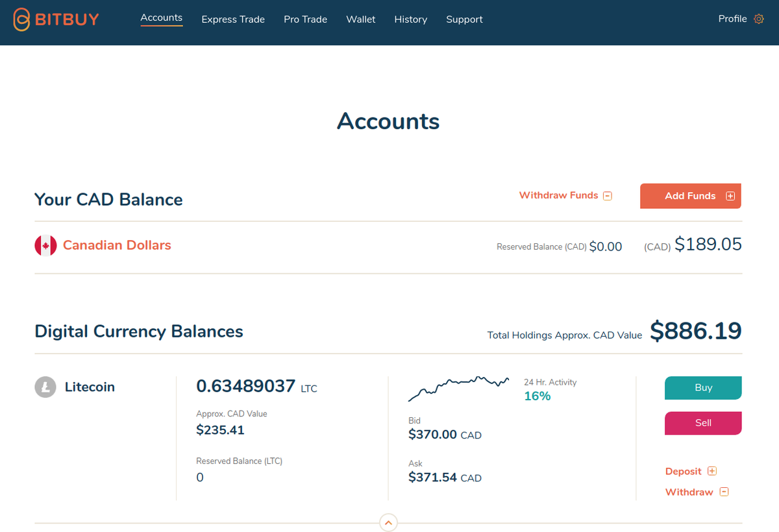The height and width of the screenshot is (532, 779).
Task: Click Withdraw Funds link
Action: pyautogui.click(x=558, y=195)
